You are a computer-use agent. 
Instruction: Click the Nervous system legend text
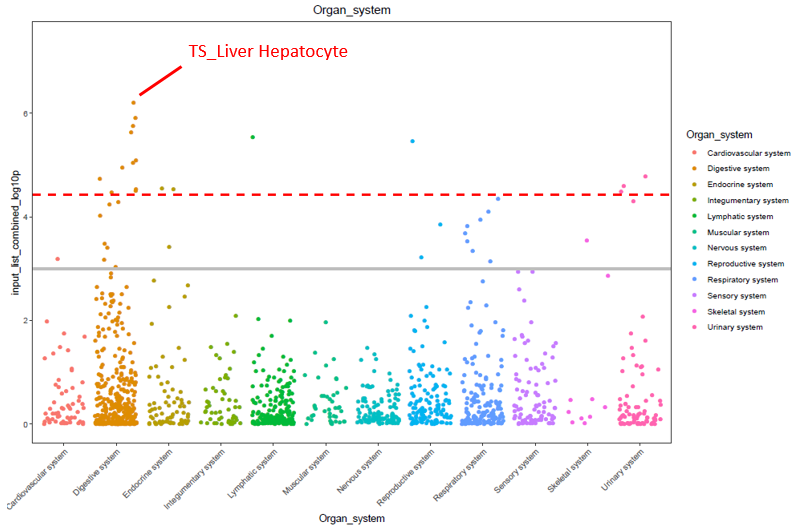point(736,248)
